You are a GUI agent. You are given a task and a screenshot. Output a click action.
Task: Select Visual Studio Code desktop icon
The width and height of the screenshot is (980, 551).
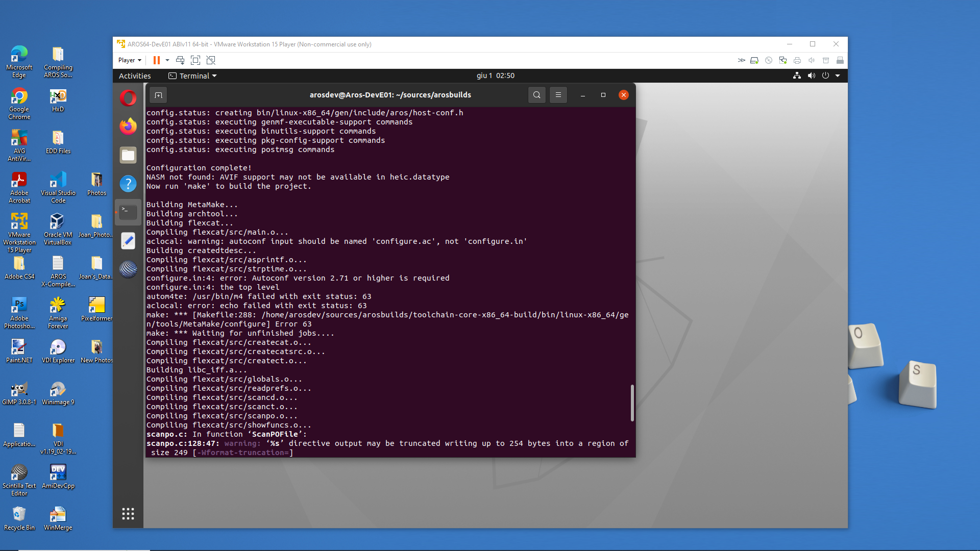(58, 187)
